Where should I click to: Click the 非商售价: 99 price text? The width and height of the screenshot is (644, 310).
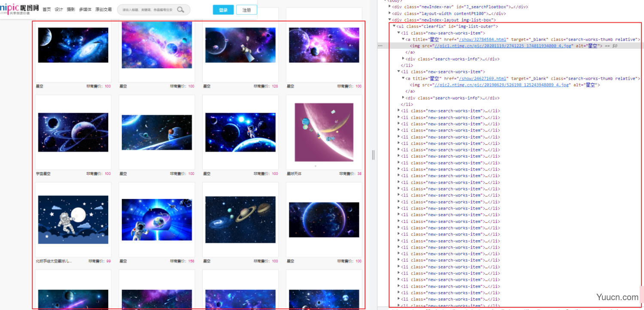pyautogui.click(x=100, y=261)
